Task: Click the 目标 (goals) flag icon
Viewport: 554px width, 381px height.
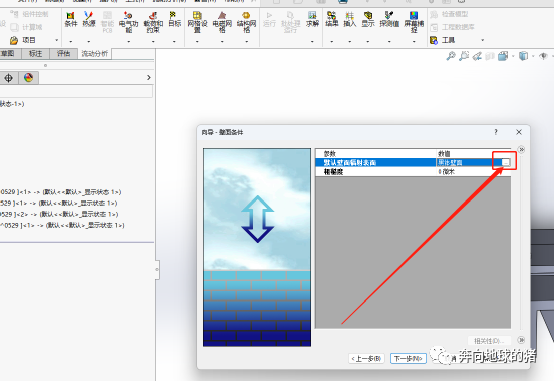Action: click(175, 19)
